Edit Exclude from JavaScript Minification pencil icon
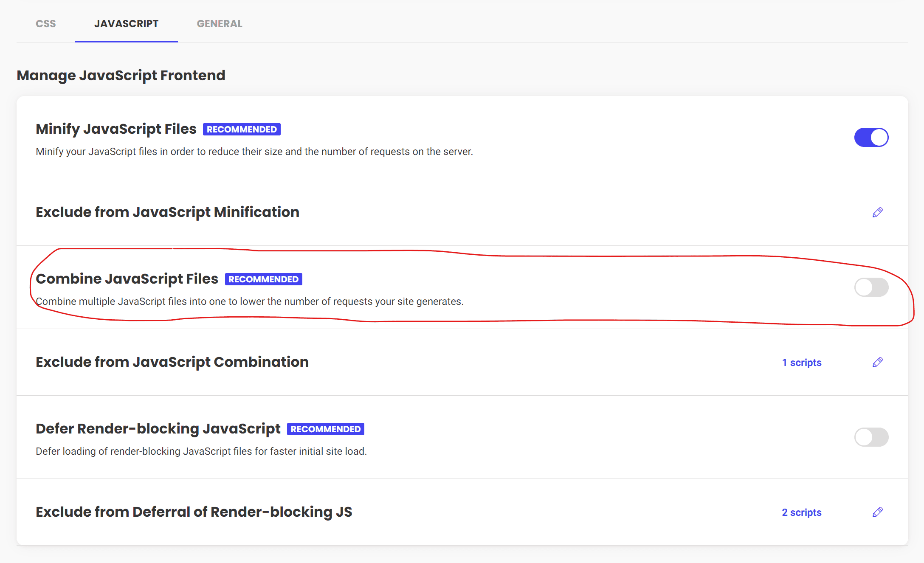Viewport: 924px width, 563px height. (x=877, y=212)
